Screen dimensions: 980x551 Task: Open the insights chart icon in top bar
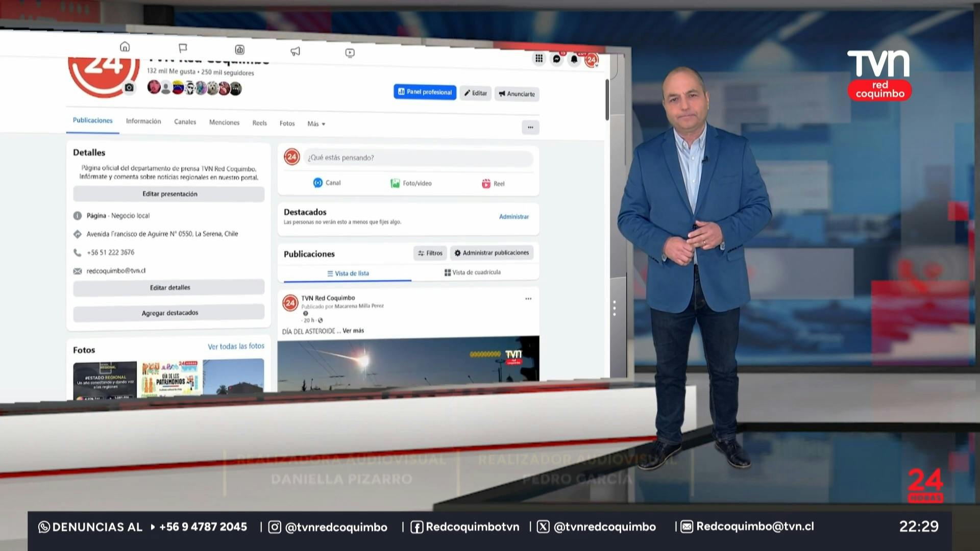pos(239,49)
